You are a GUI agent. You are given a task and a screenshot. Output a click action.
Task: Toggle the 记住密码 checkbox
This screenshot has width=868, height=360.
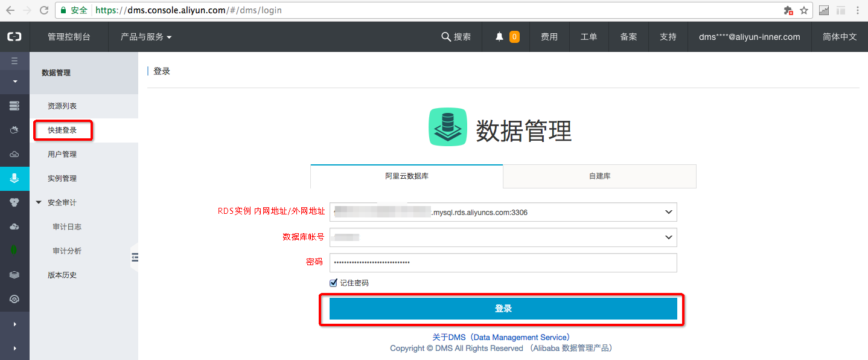333,283
